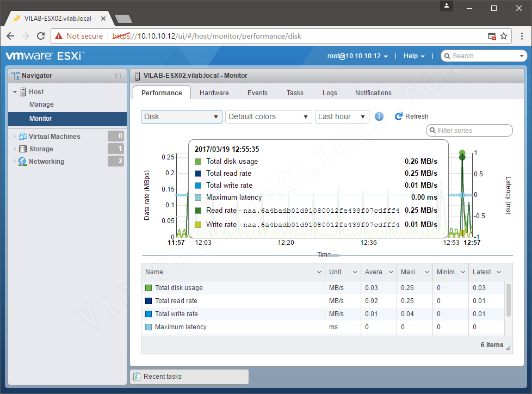Click the Total read rate swatch in table
This screenshot has height=394, width=532.
[149, 301]
